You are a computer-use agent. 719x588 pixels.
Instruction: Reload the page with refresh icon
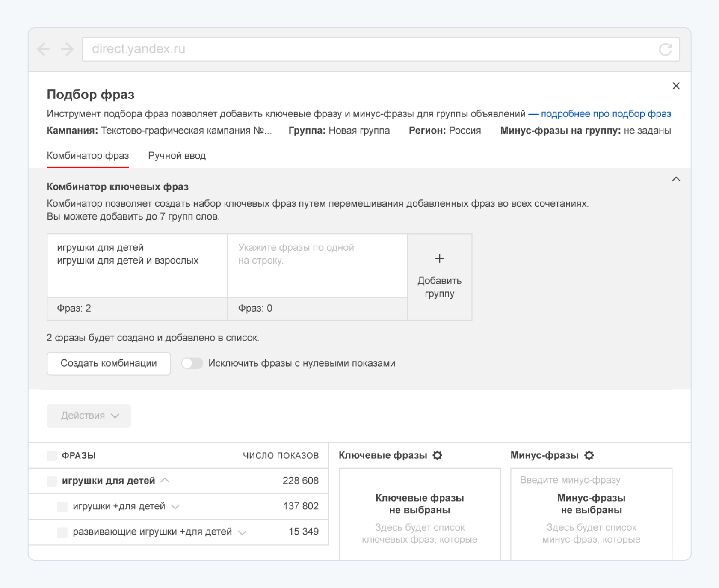[x=665, y=50]
